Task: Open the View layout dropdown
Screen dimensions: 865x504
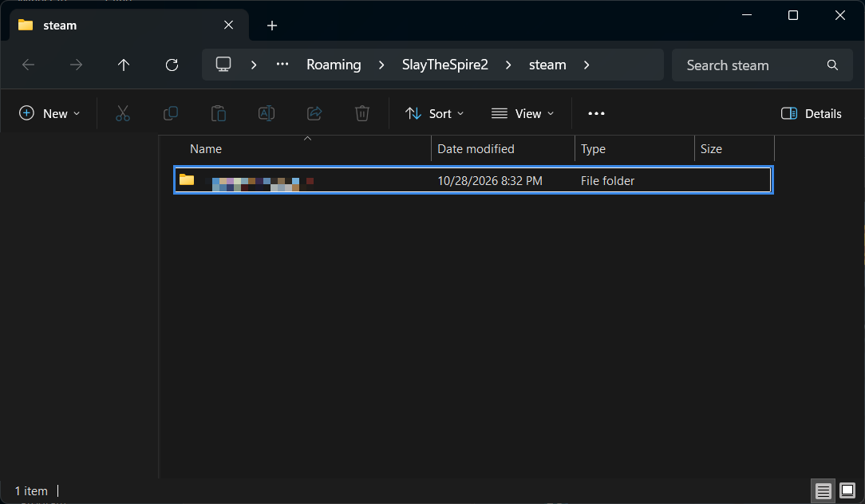Action: point(523,113)
